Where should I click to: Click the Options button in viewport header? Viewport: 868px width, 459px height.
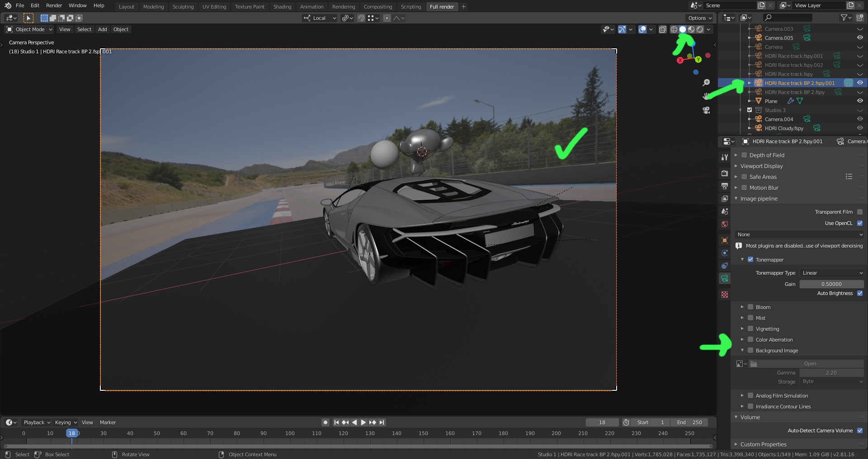click(x=699, y=18)
